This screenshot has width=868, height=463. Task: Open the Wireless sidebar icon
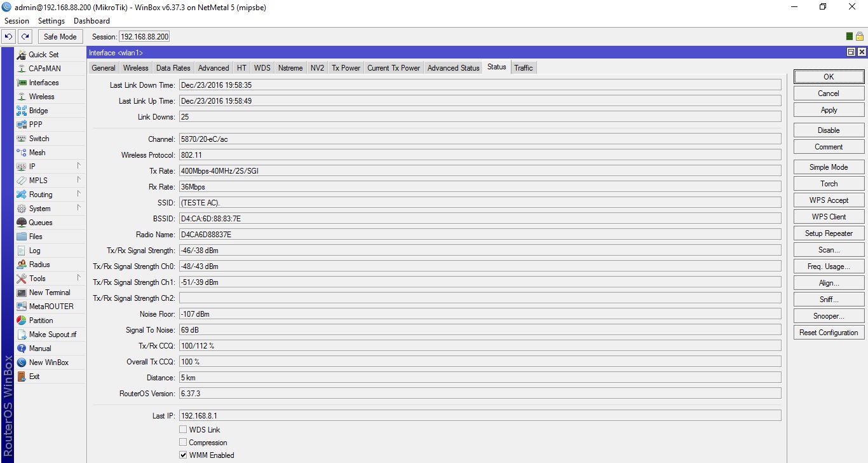22,97
